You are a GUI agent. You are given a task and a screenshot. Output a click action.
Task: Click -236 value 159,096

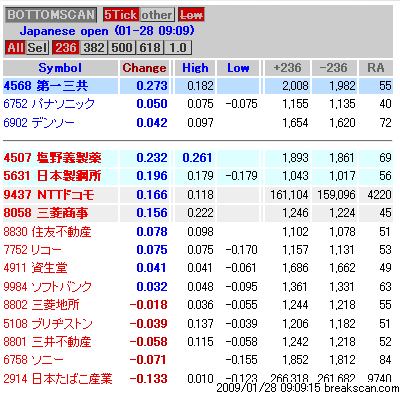tap(336, 195)
